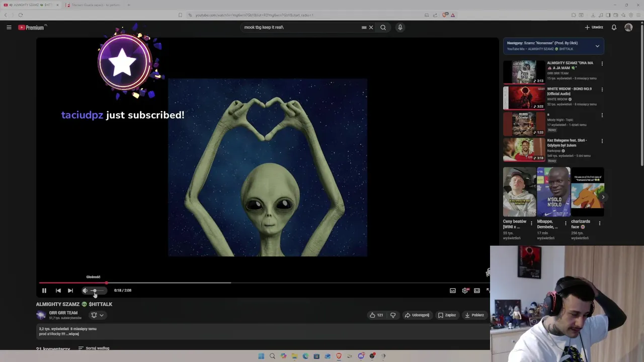The image size is (644, 362).
Task: Open the Ceny beatów short
Action: [x=519, y=192]
